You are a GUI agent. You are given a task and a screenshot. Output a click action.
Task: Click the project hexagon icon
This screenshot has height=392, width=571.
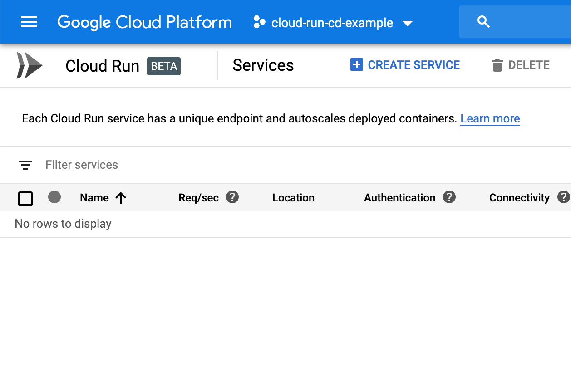coord(259,22)
